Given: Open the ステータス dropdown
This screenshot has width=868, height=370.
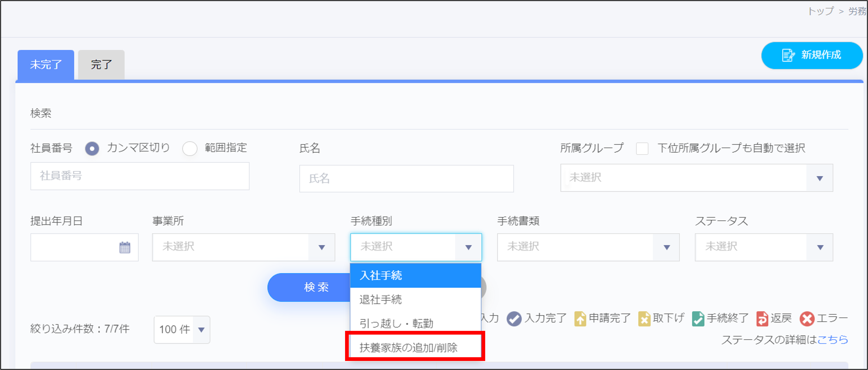Looking at the screenshot, I should coord(764,247).
